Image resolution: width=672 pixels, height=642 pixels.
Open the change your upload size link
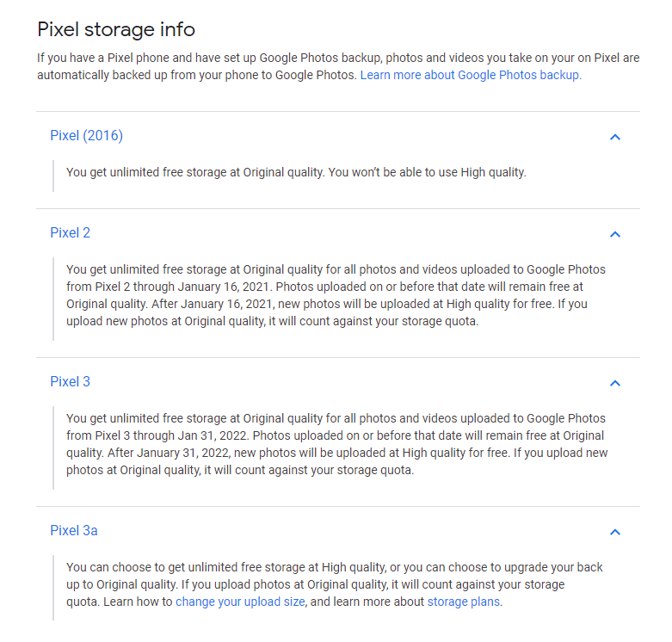(240, 602)
